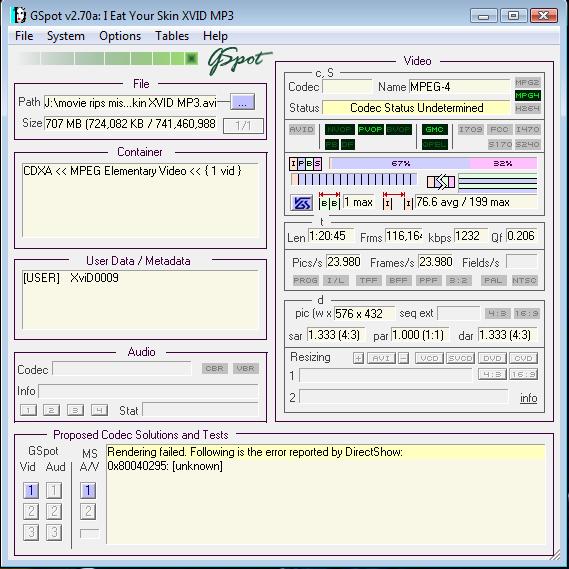Click the PVOP indicator badge
This screenshot has width=569, height=569.
[371, 130]
